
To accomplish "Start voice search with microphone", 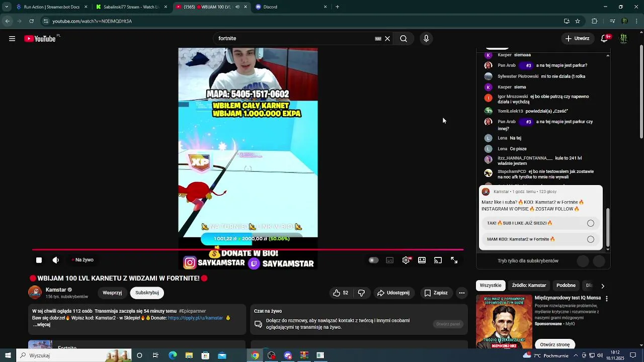I will [x=426, y=39].
